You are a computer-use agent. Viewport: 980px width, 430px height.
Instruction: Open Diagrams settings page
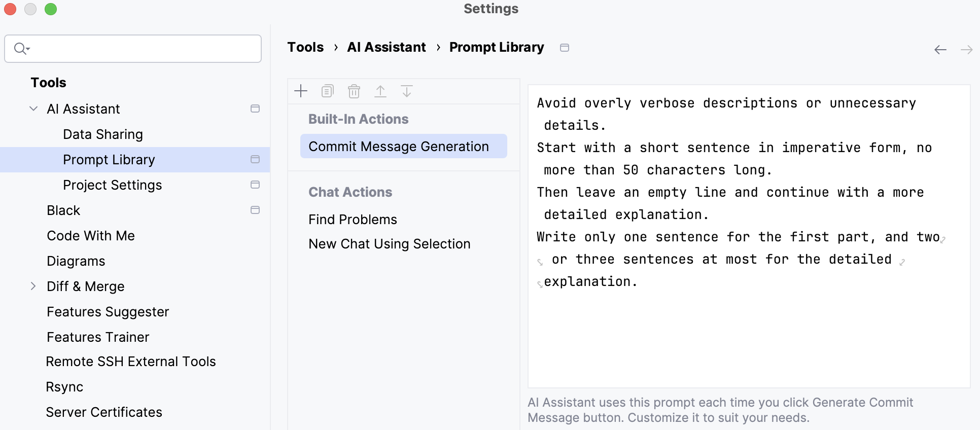coord(76,261)
